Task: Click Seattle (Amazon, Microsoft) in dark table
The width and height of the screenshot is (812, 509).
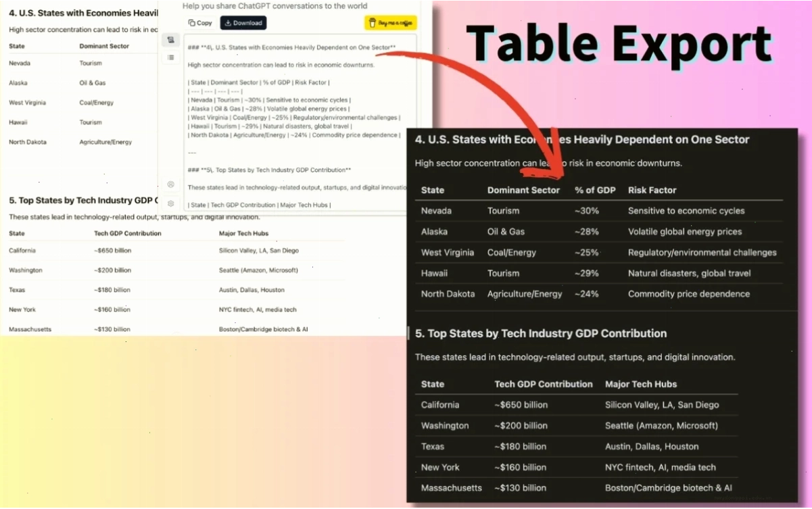Action: (x=661, y=426)
